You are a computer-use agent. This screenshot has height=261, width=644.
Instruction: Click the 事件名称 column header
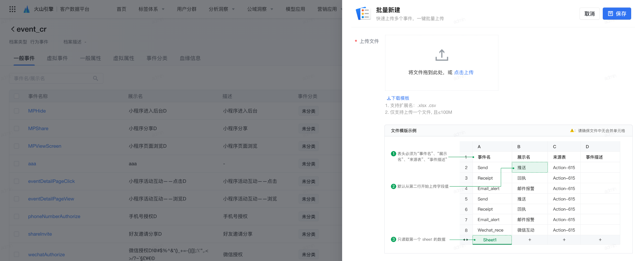point(38,96)
